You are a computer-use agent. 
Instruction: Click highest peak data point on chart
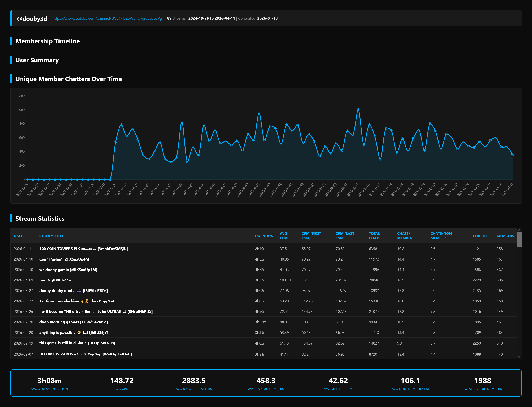tap(358, 109)
